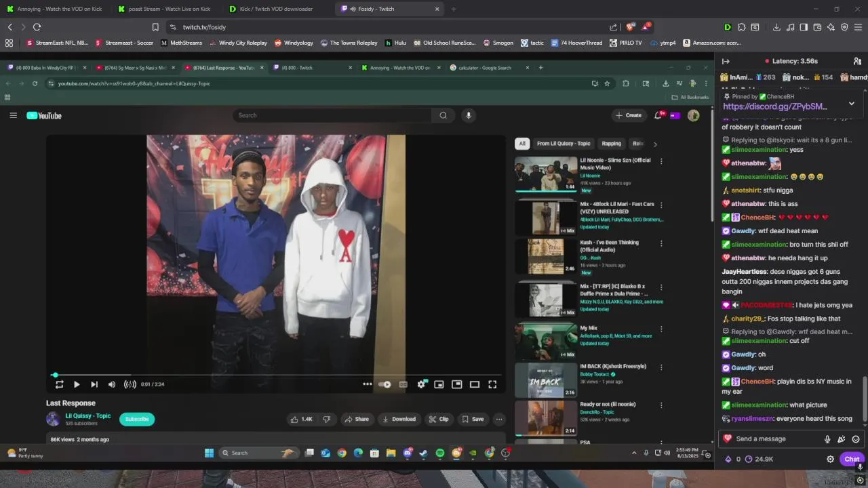The width and height of the screenshot is (868, 488).
Task: Open options for Lil Noonie - Slime Szn
Action: (661, 161)
